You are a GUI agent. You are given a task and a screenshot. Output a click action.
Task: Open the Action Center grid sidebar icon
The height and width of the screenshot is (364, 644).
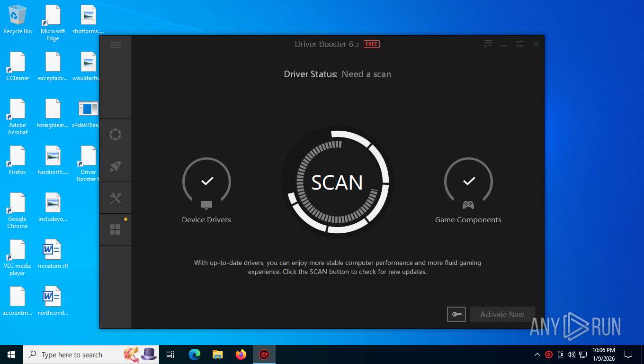pos(115,229)
